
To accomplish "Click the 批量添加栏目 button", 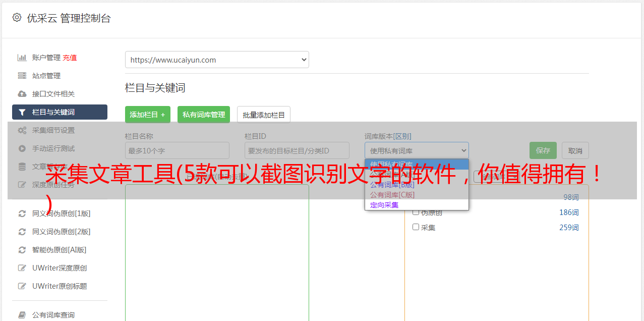I will pos(264,115).
